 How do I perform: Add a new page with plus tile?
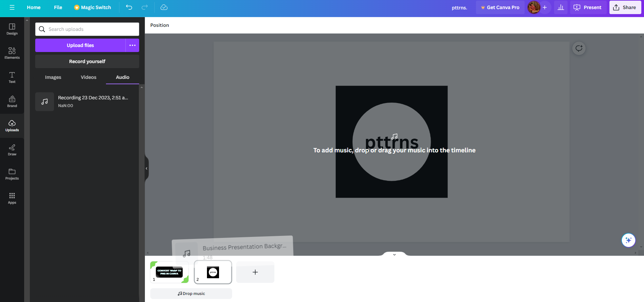[255, 272]
